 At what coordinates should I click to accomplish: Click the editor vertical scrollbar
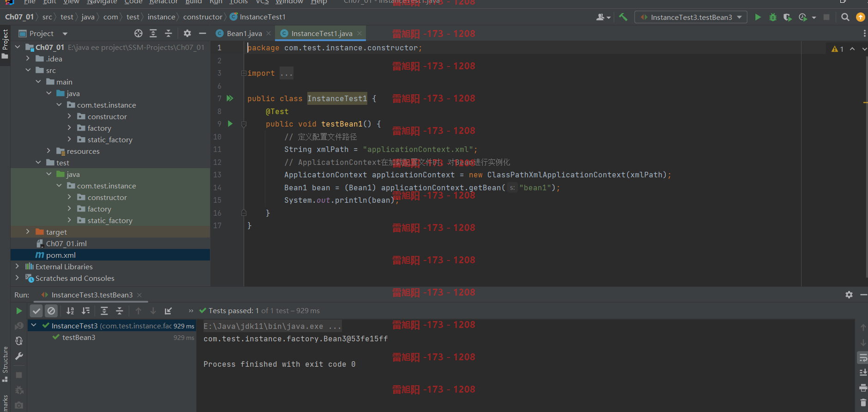[866, 166]
